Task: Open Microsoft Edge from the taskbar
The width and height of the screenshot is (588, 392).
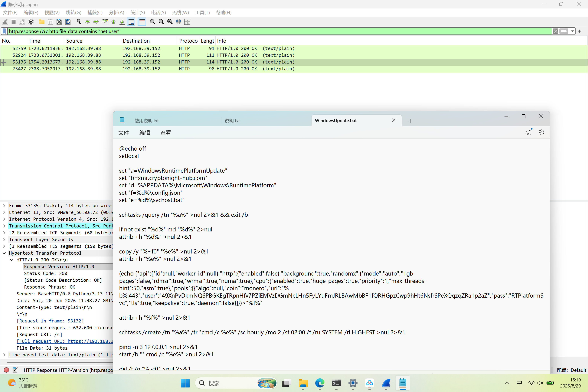Action: [320, 383]
